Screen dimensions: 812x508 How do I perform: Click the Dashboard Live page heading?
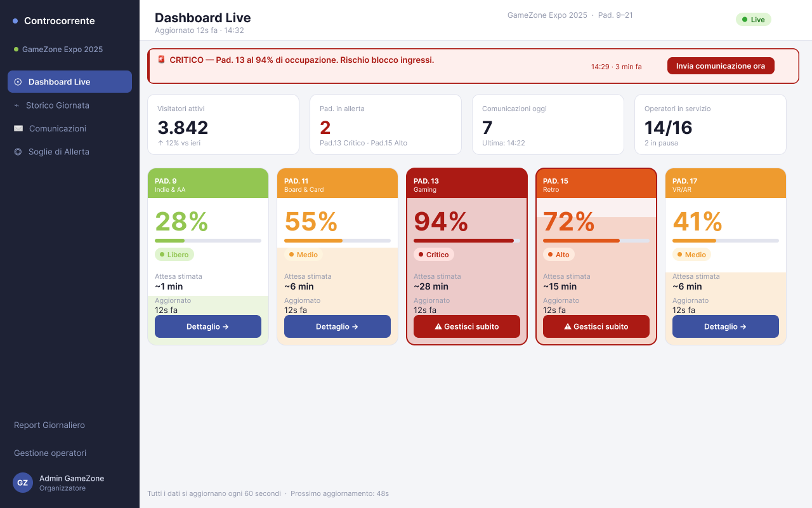203,18
